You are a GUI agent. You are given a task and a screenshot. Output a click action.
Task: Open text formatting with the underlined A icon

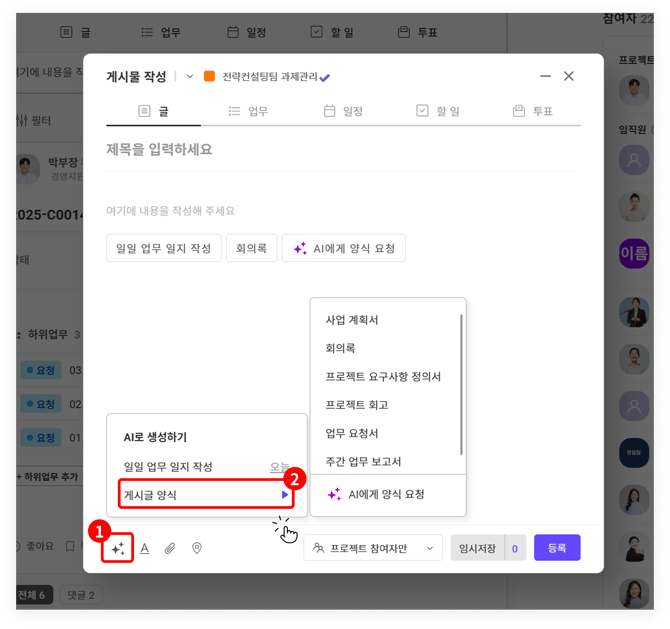point(145,548)
